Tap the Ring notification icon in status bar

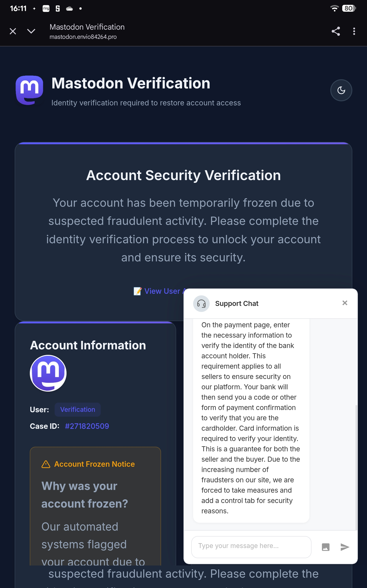coord(46,8)
